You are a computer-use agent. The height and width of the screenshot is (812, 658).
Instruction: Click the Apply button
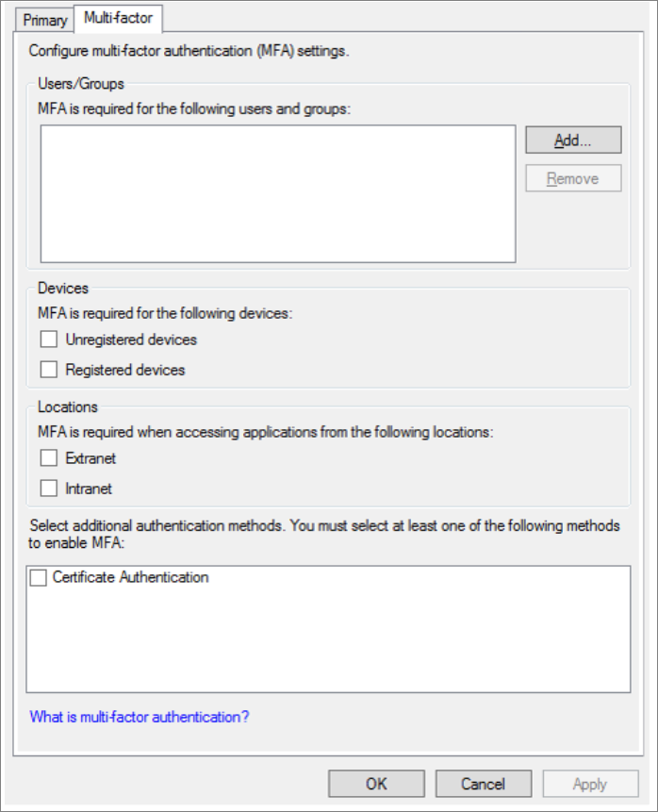click(590, 783)
